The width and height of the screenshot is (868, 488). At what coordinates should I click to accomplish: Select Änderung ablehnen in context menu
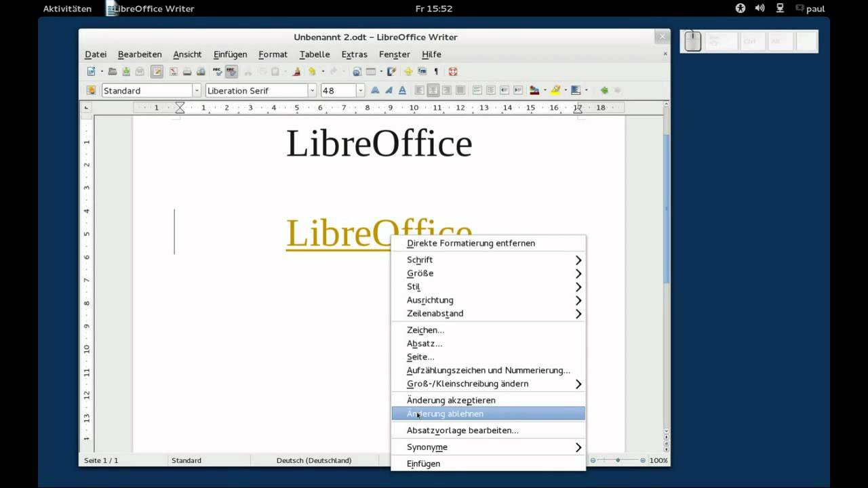coord(488,413)
